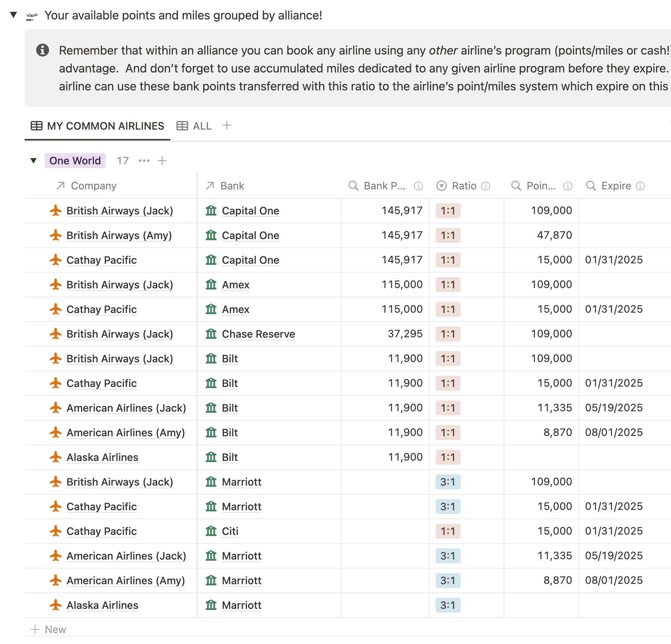Click the bank icon beside Amex in Cathay Pacific row

coord(211,309)
